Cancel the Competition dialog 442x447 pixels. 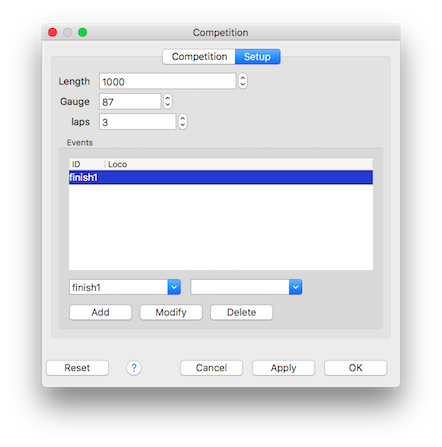[211, 368]
